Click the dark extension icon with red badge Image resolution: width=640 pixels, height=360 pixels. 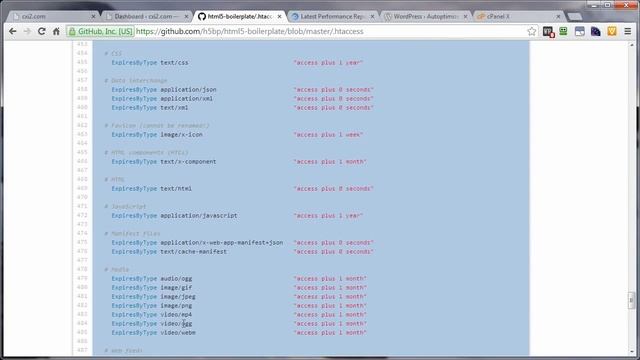click(548, 31)
